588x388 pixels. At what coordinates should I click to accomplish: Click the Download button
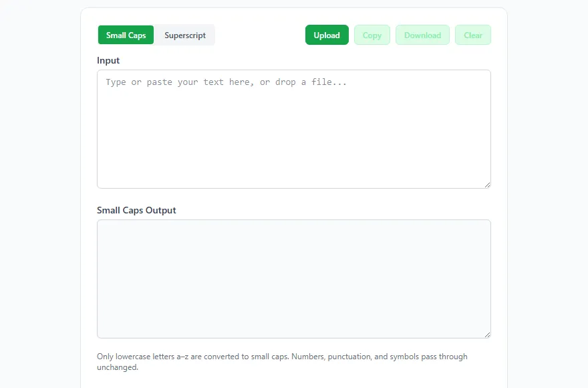click(422, 35)
